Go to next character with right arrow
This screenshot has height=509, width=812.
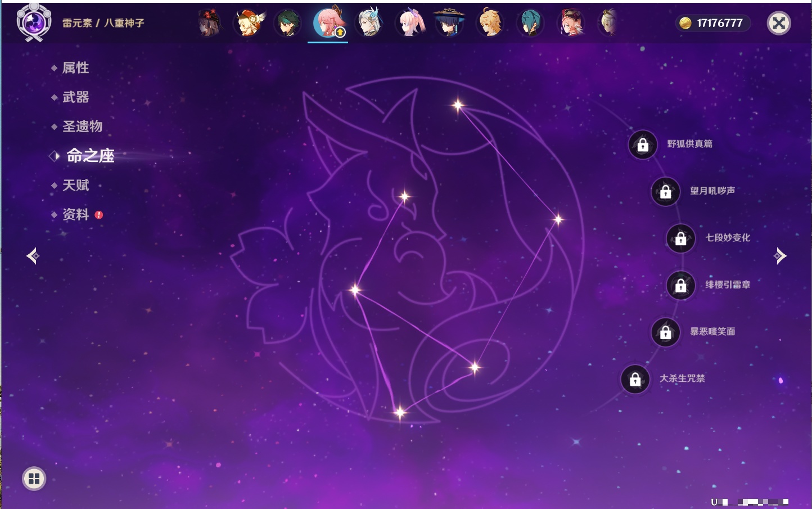click(x=780, y=256)
